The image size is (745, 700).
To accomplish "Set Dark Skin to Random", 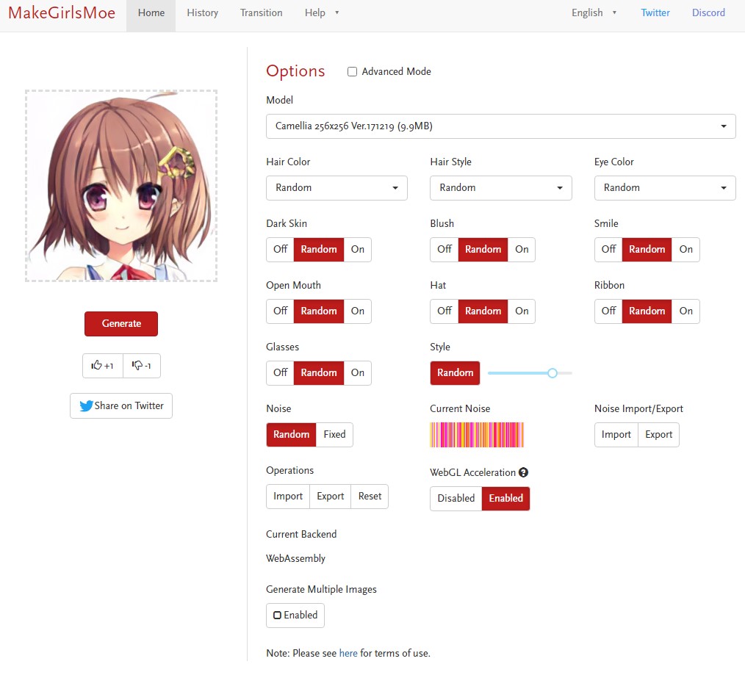I will [319, 250].
